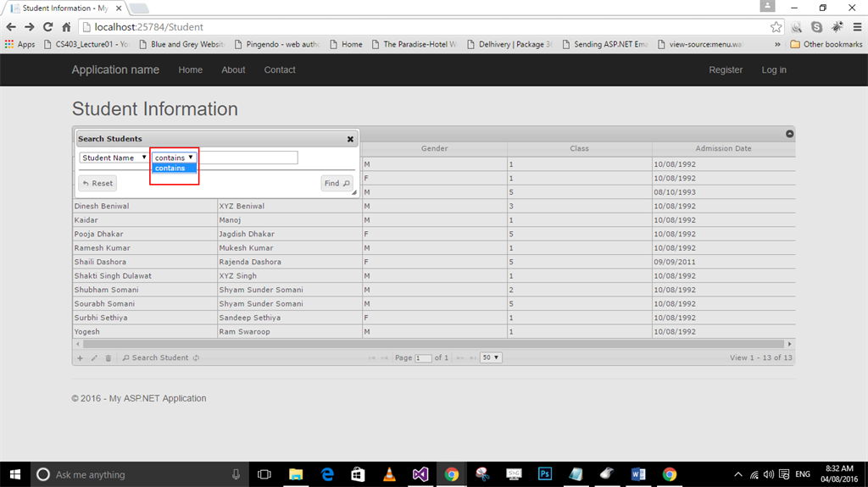868x487 pixels.
Task: Select the Shaili Dashora name cell
Action: pos(145,262)
